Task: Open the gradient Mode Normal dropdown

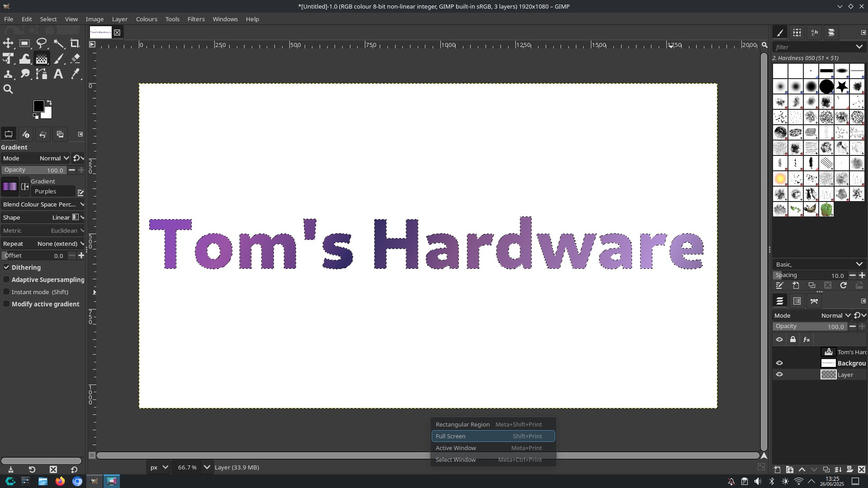Action: coord(36,158)
